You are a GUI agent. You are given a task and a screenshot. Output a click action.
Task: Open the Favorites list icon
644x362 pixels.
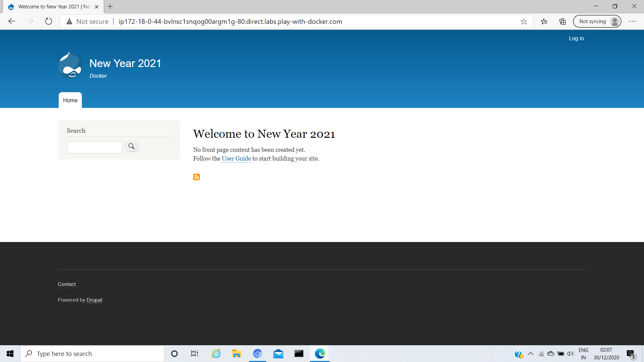(x=544, y=21)
